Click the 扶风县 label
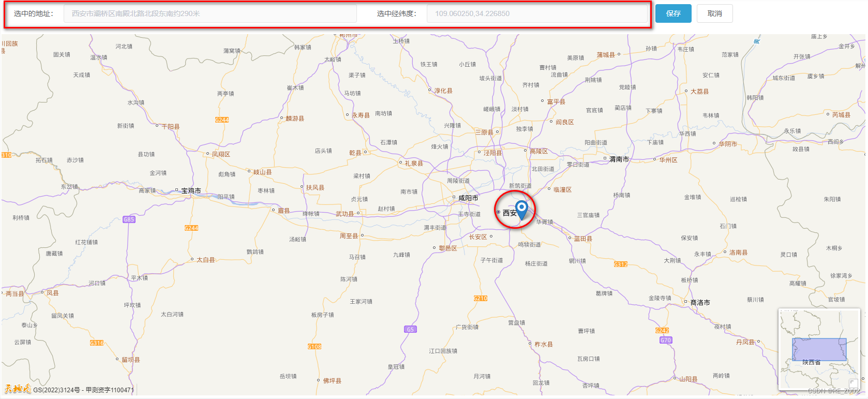 315,188
